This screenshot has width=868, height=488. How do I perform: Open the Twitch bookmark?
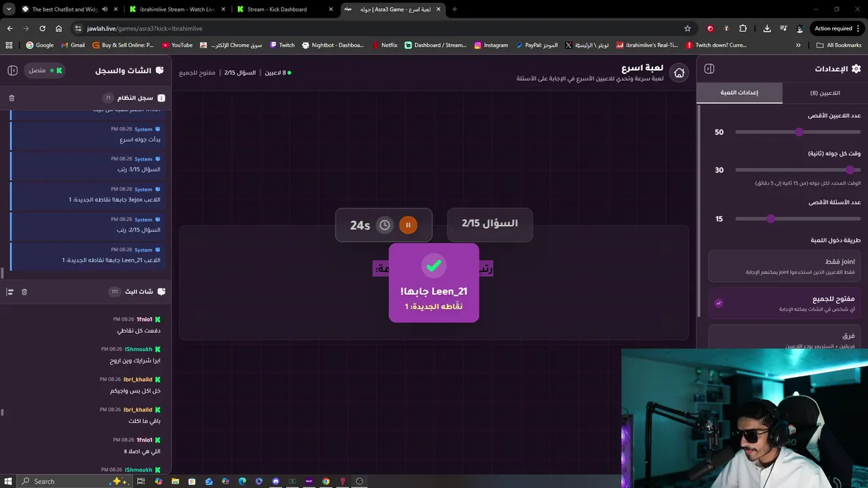coord(282,45)
